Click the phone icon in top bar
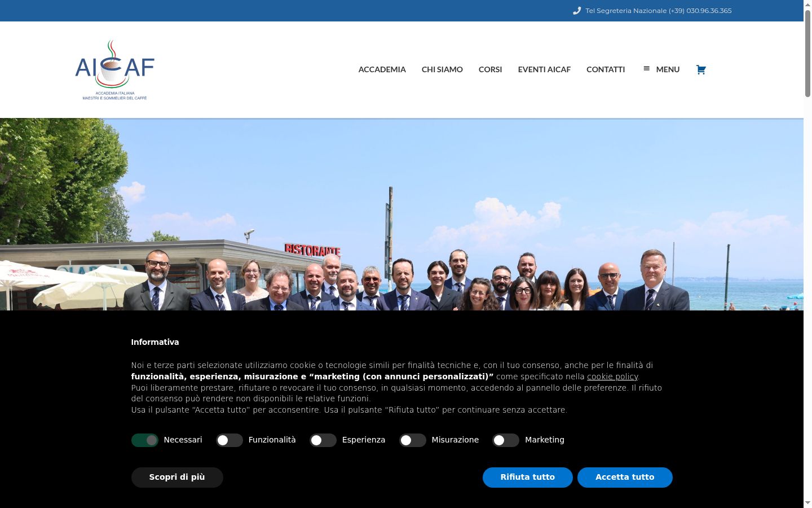Viewport: 812px width, 508px height. [576, 11]
